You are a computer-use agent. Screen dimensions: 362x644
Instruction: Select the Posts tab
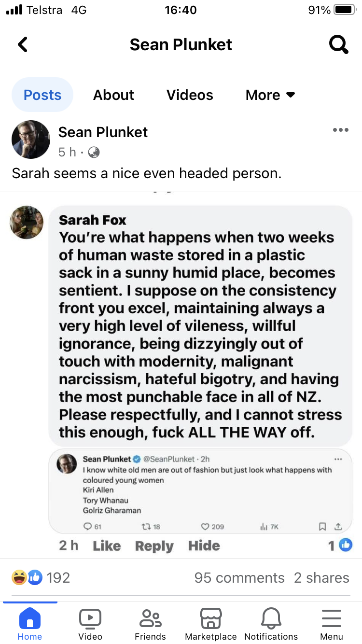pyautogui.click(x=42, y=95)
